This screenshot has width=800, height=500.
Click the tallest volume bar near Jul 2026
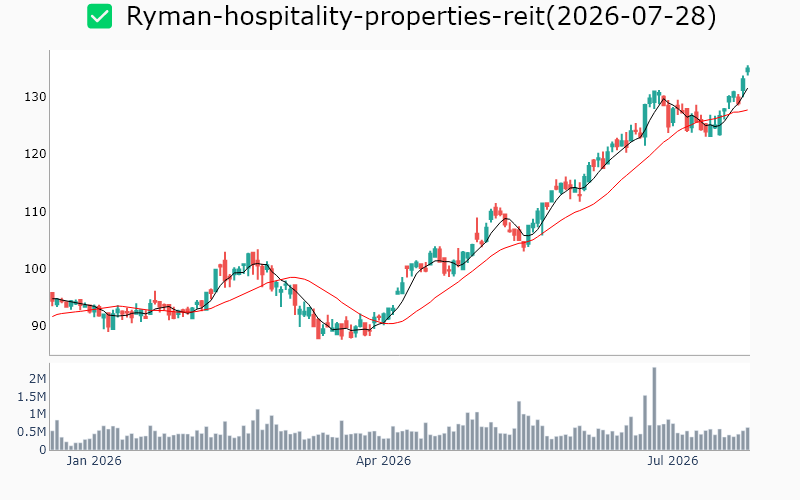click(x=654, y=409)
